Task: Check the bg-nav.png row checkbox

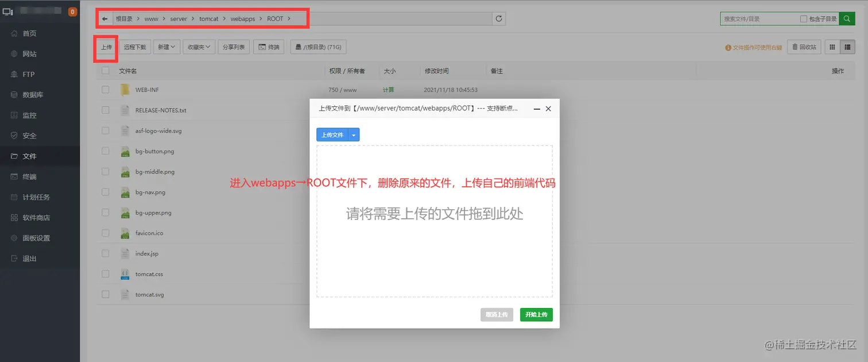Action: tap(105, 192)
